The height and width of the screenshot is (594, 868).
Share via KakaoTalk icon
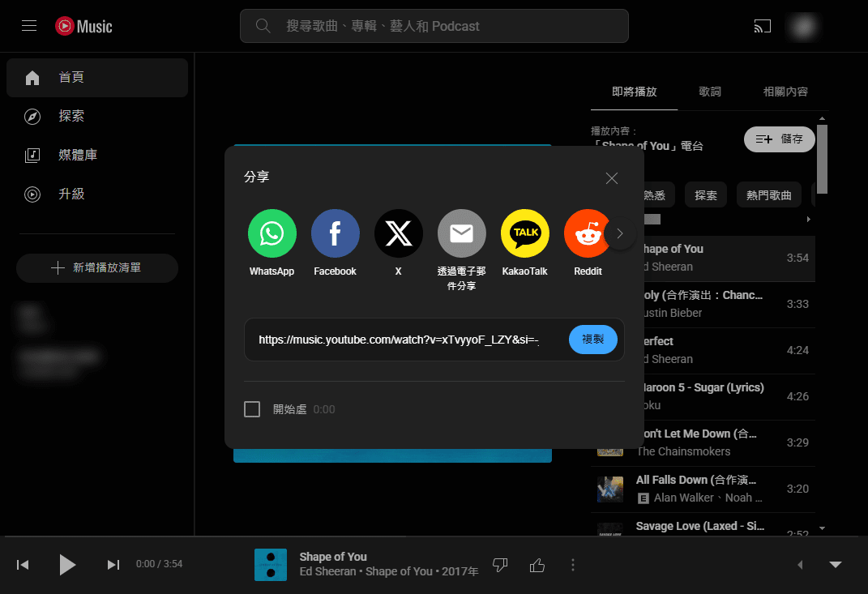coord(525,233)
